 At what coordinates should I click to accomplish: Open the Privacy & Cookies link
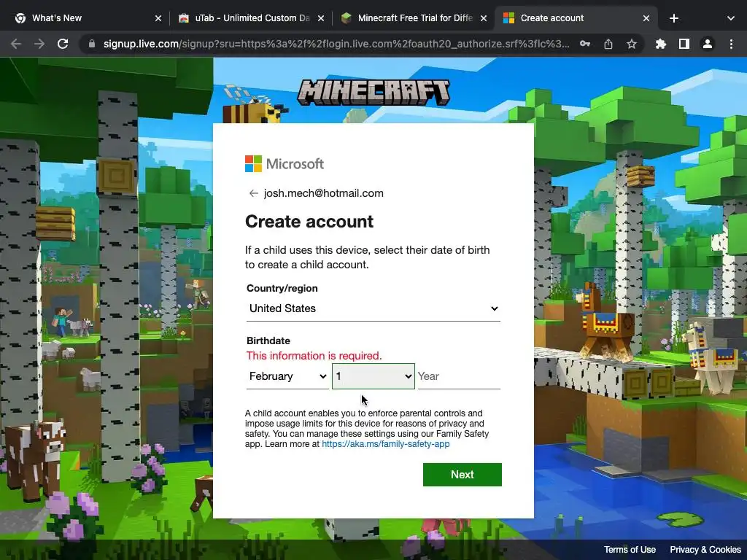coord(705,550)
